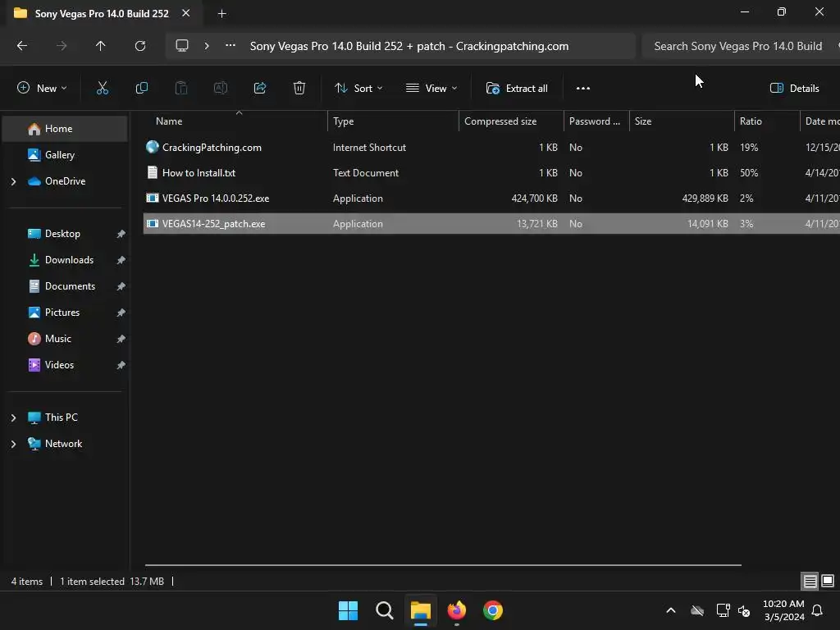840x630 pixels.
Task: Go forward with the right arrow
Action: tap(62, 46)
